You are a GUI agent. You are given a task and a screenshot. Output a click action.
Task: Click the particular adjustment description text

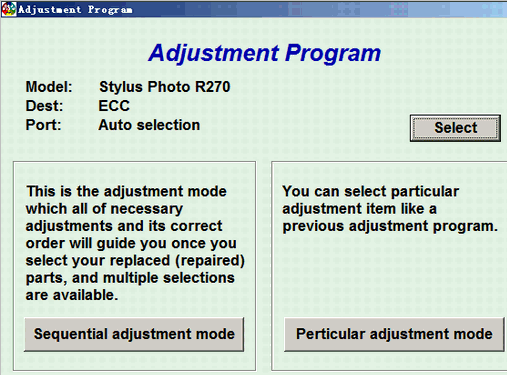point(390,209)
